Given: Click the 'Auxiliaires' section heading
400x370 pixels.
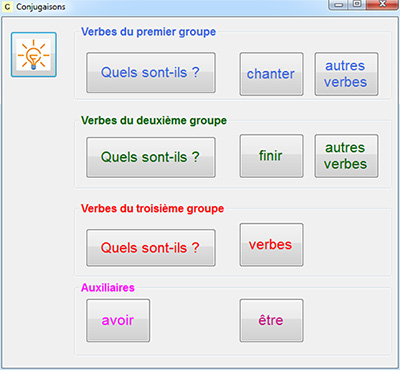Looking at the screenshot, I should pyautogui.click(x=108, y=288).
